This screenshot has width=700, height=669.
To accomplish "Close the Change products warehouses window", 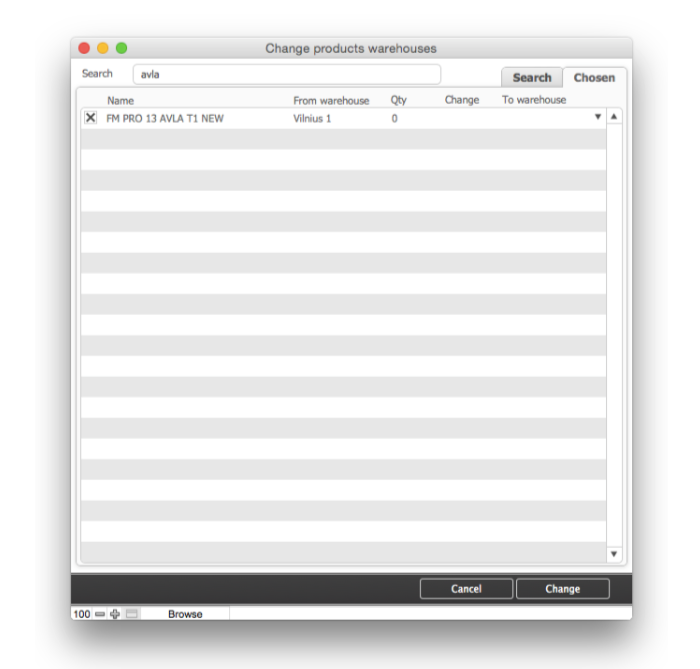I will [x=84, y=48].
